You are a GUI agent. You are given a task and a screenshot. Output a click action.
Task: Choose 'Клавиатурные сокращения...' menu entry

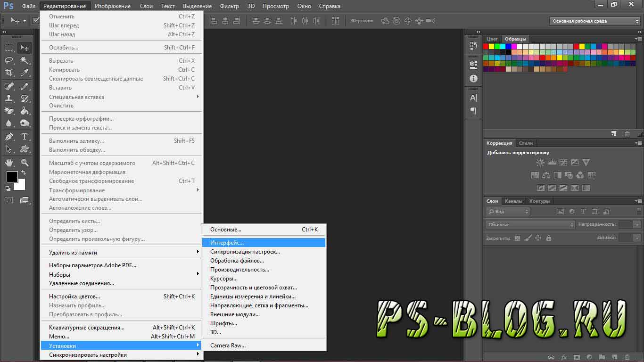pos(87,328)
